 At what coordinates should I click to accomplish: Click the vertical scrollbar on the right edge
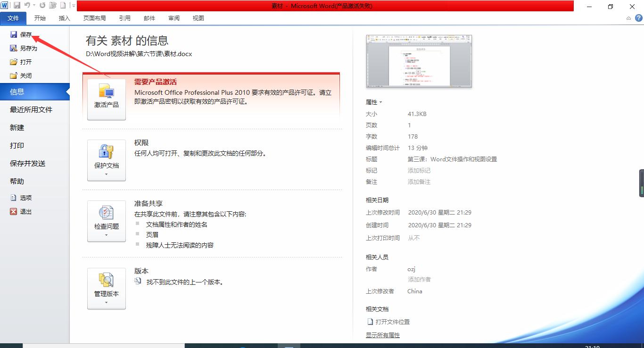click(642, 183)
